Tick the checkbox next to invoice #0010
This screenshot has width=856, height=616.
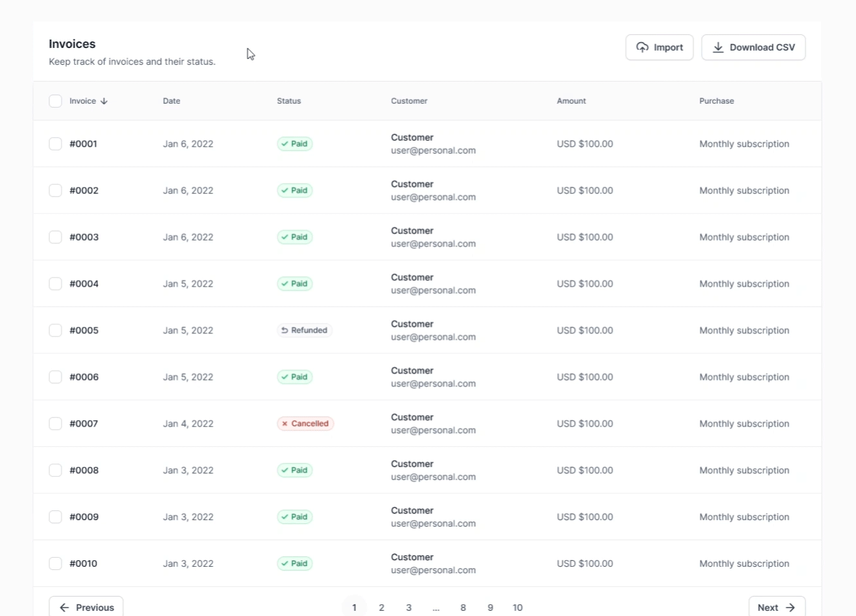[x=55, y=563]
